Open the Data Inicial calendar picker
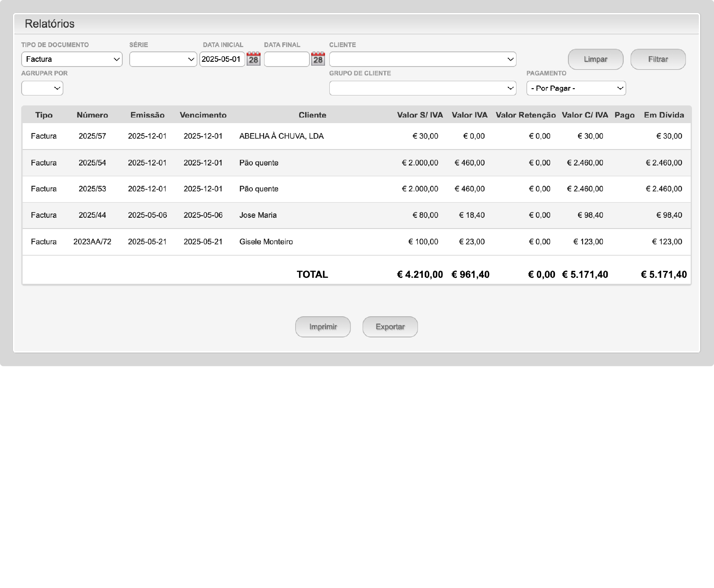 [253, 59]
